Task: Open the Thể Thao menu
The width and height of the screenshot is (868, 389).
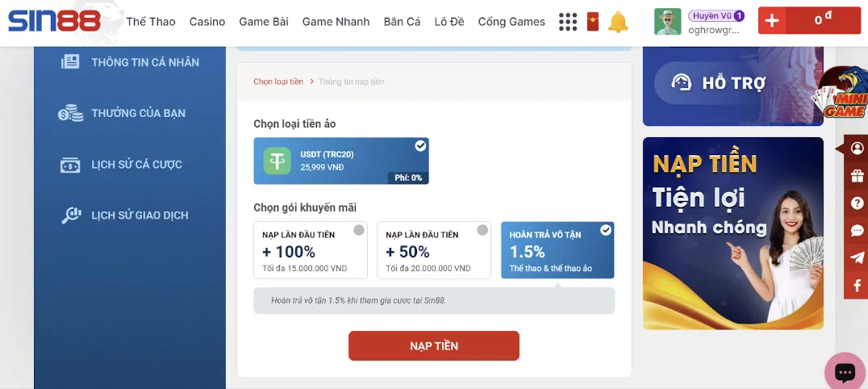Action: pos(151,22)
